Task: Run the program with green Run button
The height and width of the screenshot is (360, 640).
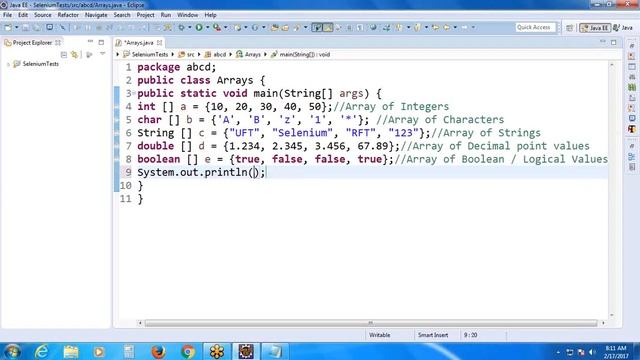Action: click(x=199, y=27)
